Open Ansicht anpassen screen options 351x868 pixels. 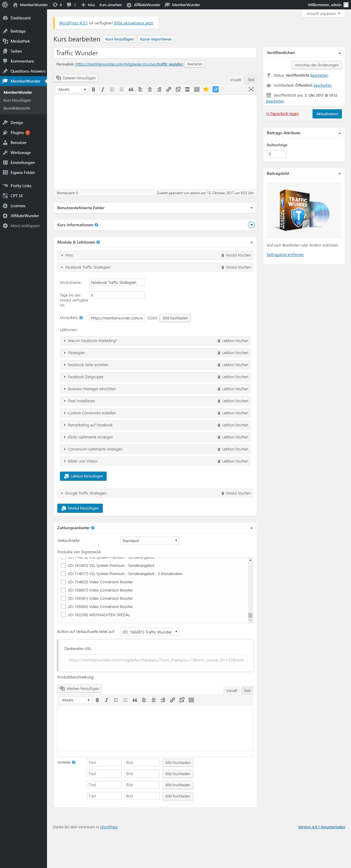point(323,14)
